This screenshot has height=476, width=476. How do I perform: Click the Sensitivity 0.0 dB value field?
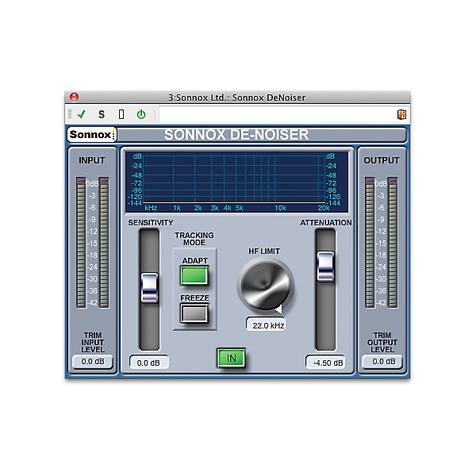[149, 363]
